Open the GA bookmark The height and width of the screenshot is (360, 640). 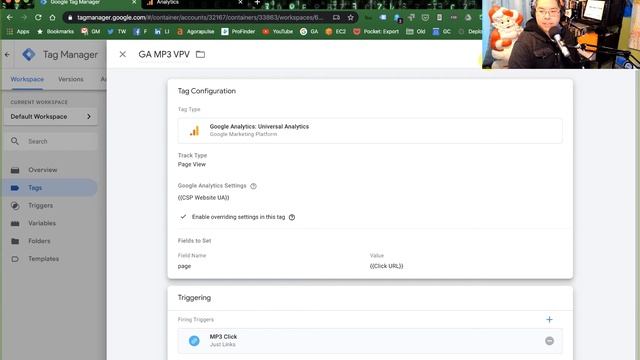[309, 31]
